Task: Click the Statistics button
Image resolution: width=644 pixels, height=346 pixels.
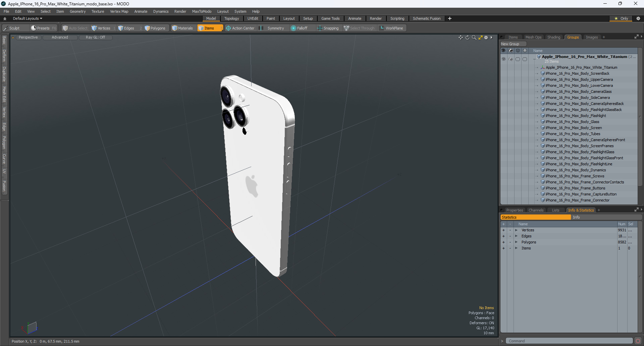Action: tap(536, 217)
